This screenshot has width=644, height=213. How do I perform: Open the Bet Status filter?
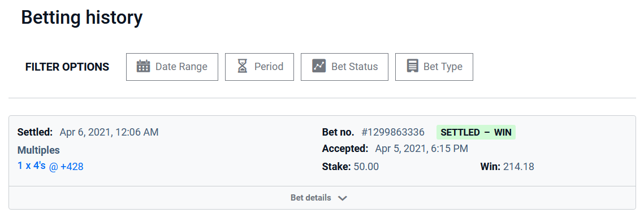click(344, 67)
